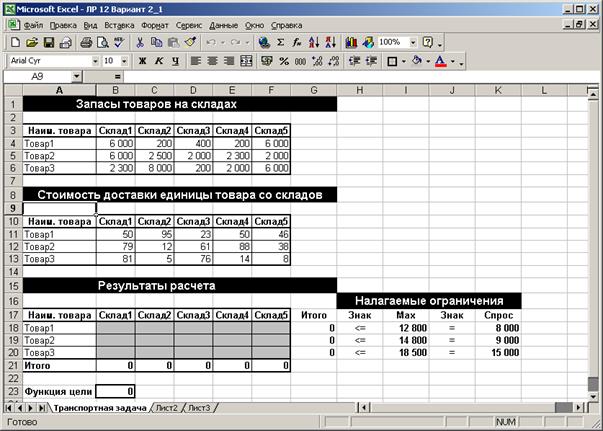This screenshot has width=603, height=431.
Task: Open the 100% zoom dropdown
Action: click(413, 42)
